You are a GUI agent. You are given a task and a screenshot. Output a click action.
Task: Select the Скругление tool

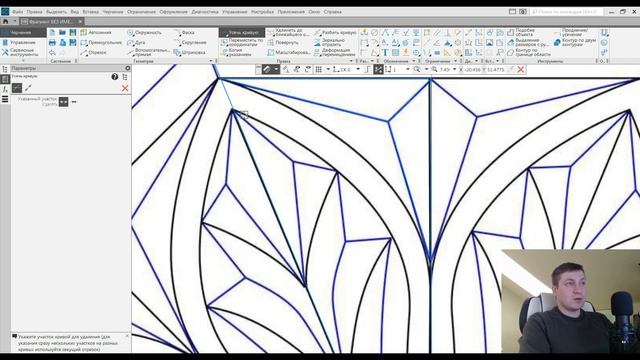tap(190, 42)
